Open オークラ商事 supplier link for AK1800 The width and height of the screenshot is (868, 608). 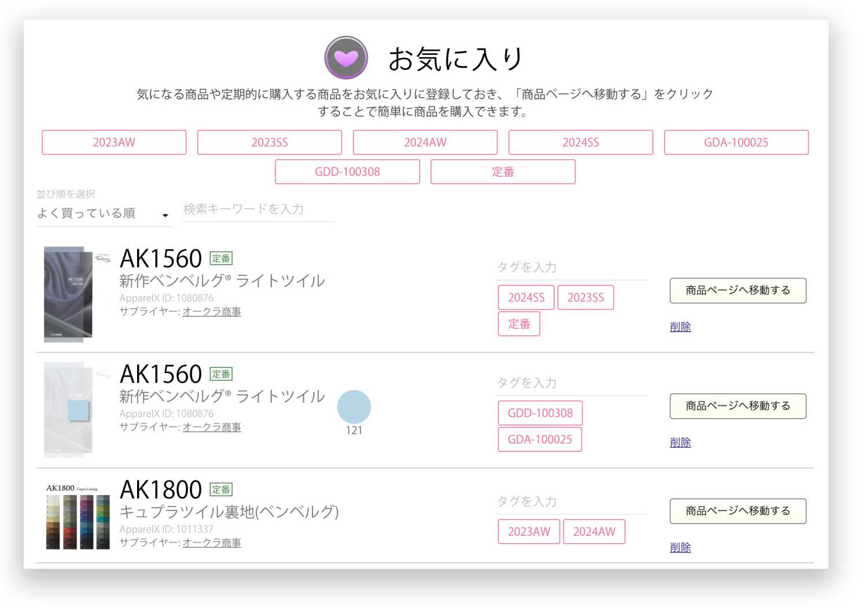pos(211,543)
